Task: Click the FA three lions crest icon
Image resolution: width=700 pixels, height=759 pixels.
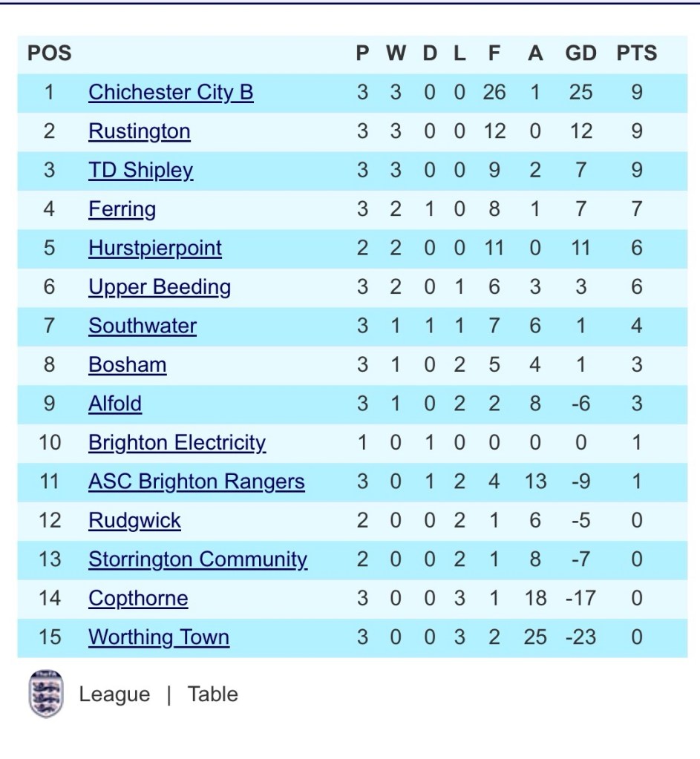Action: click(x=46, y=694)
